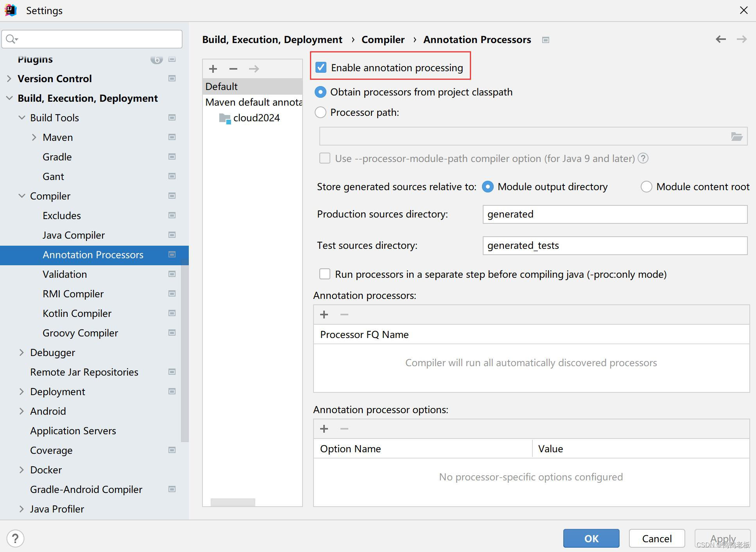Click help icon beside processor-module-path option
The height and width of the screenshot is (552, 756).
[643, 158]
